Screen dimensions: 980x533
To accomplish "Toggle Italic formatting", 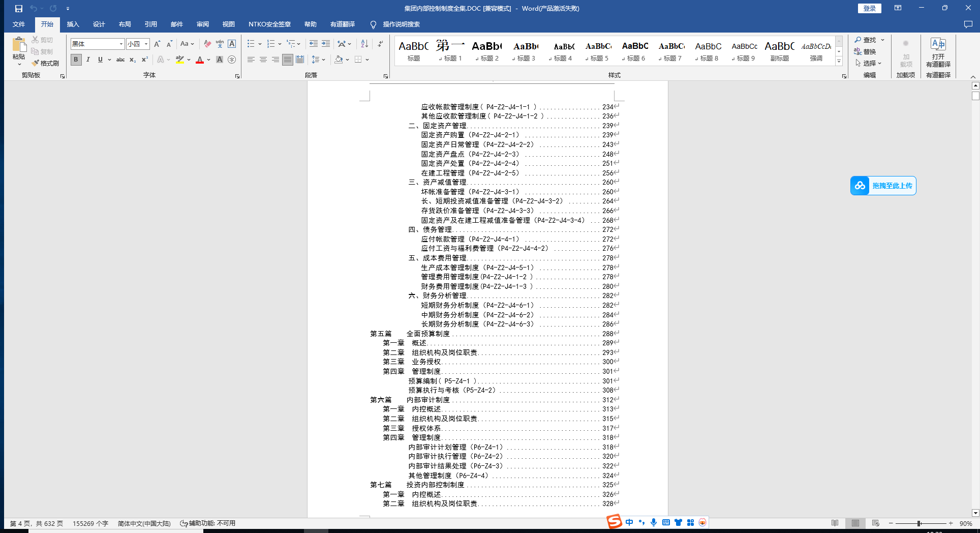I will (88, 60).
